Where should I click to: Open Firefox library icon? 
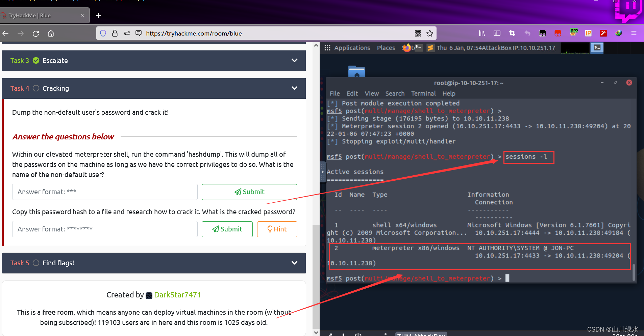pos(482,33)
